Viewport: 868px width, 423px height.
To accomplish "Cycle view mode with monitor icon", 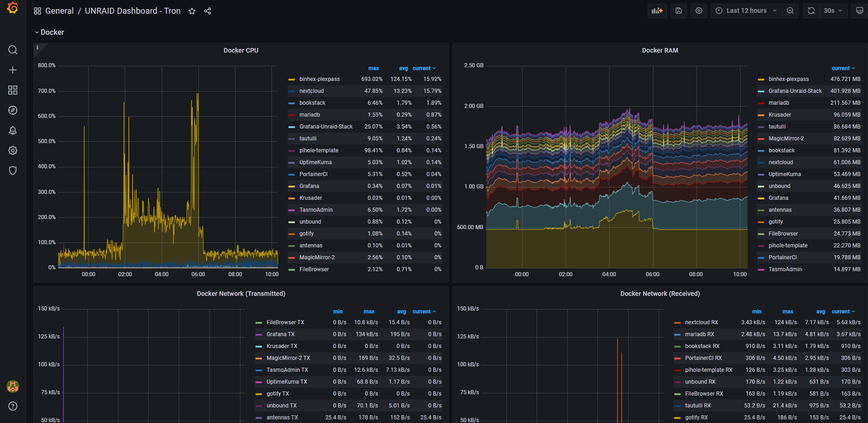I will tap(859, 11).
